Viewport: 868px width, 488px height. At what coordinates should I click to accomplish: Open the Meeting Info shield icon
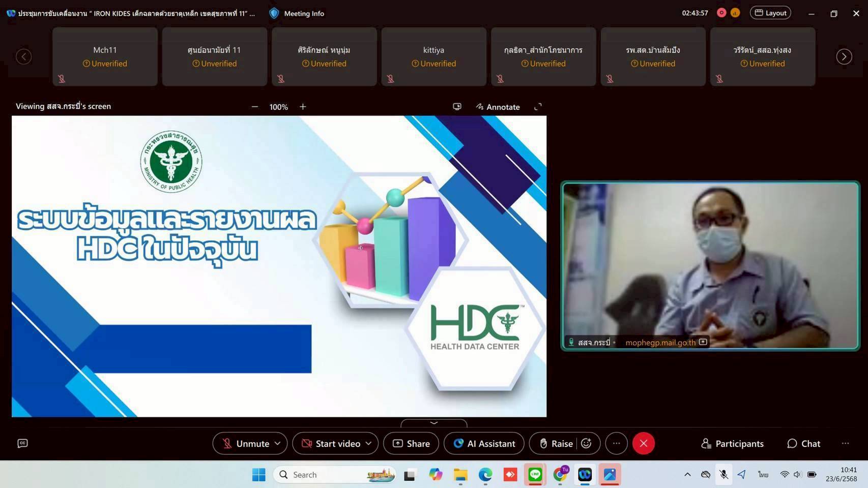[274, 13]
